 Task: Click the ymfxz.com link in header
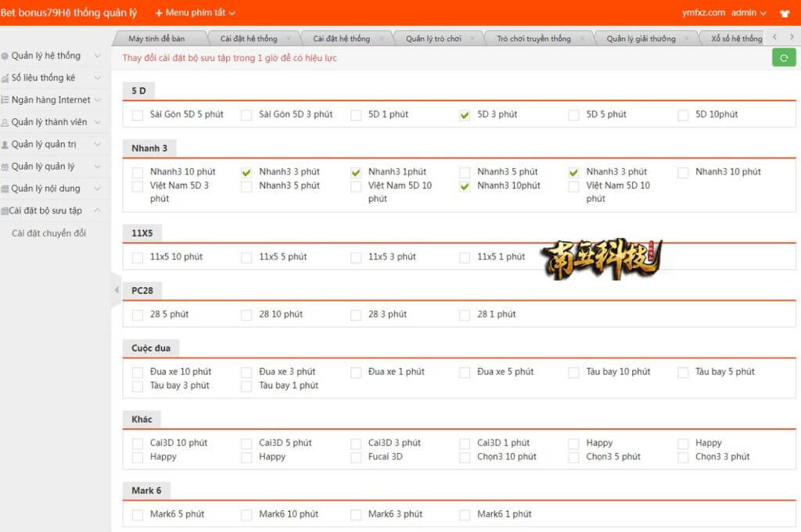tap(703, 13)
